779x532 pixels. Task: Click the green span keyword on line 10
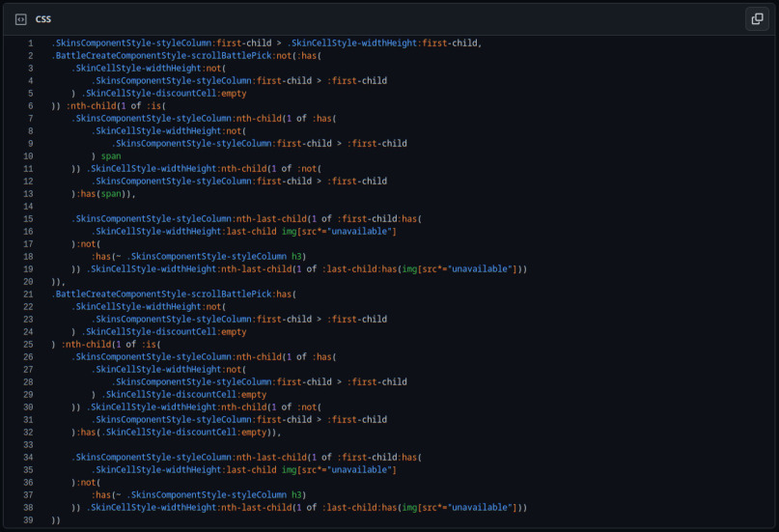[x=111, y=156]
